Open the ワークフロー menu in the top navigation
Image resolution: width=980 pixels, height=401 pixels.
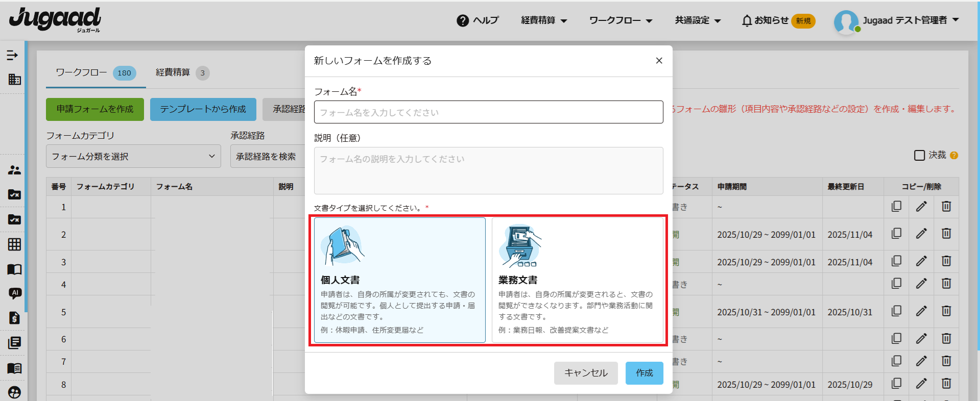(x=620, y=20)
